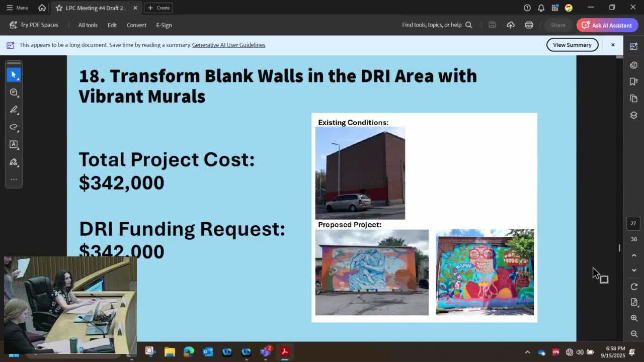The image size is (644, 362).
Task: Select the arrow selection tool
Action: point(14,74)
